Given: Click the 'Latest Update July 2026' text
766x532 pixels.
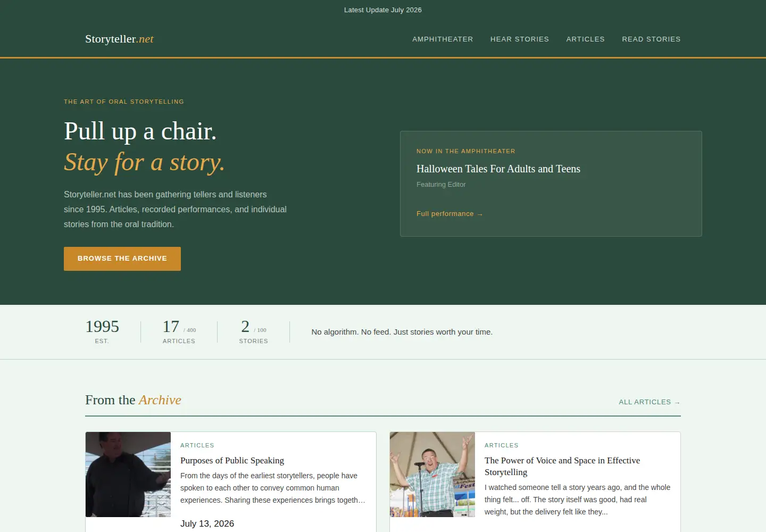Looking at the screenshot, I should [x=383, y=10].
